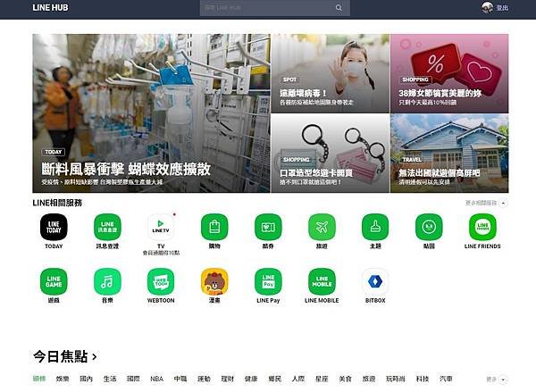Switch to the 國際 news tab
536x392 pixels.
(x=133, y=379)
